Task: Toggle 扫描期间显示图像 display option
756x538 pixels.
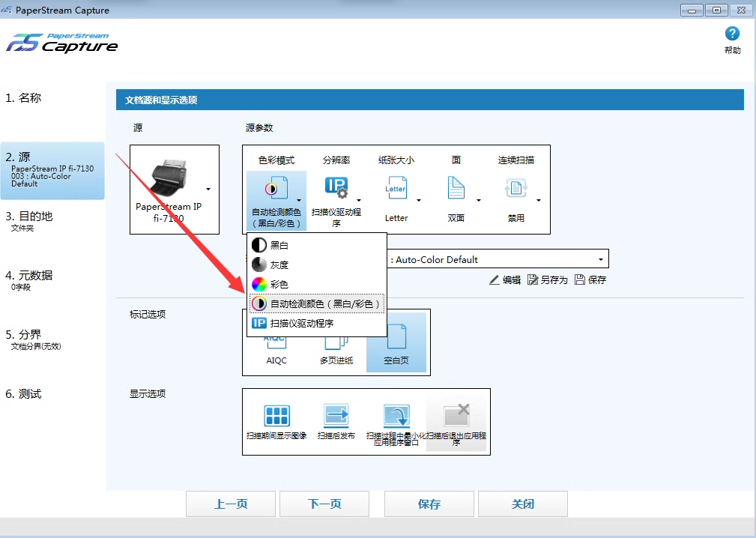Action: point(276,422)
